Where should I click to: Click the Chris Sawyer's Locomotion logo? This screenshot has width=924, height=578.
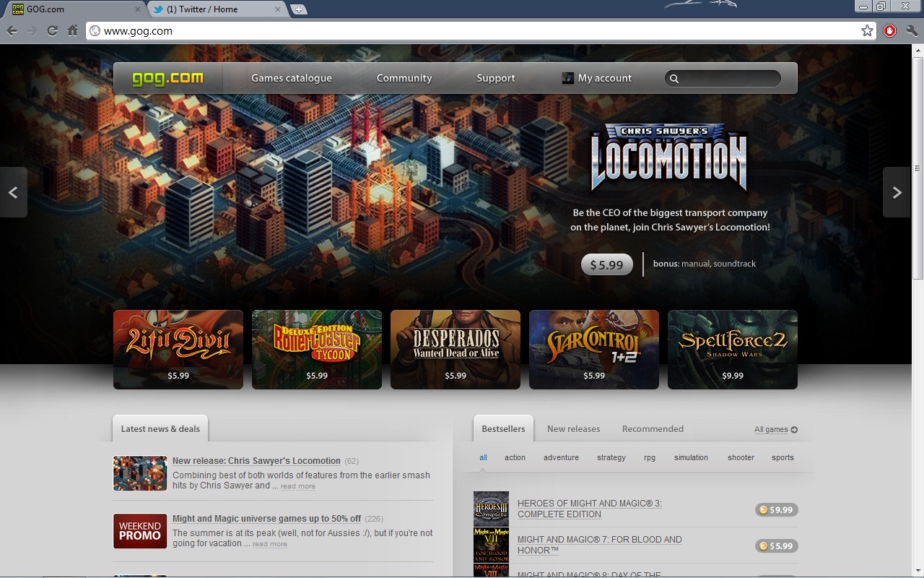click(x=668, y=158)
